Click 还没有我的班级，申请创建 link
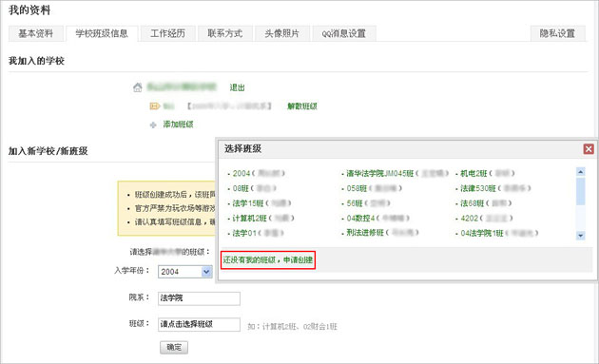599x364 pixels. click(x=268, y=260)
